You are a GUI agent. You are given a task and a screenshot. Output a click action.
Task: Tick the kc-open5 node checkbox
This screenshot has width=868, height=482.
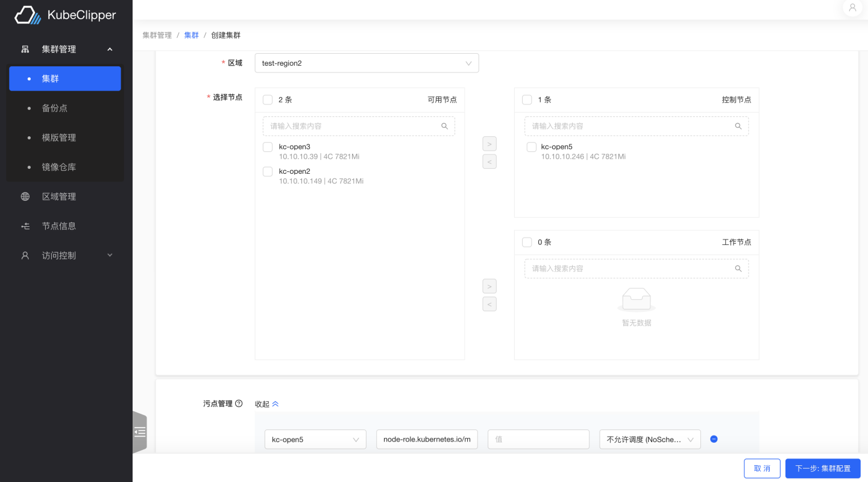pos(532,147)
